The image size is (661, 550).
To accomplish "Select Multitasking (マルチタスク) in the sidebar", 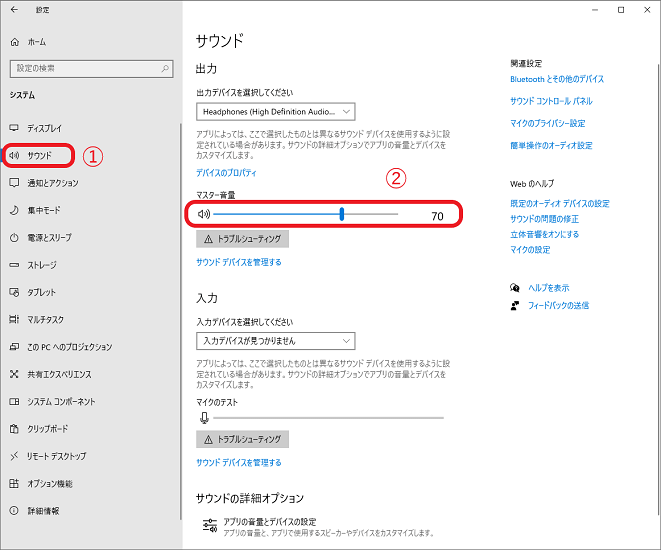I will [46, 319].
